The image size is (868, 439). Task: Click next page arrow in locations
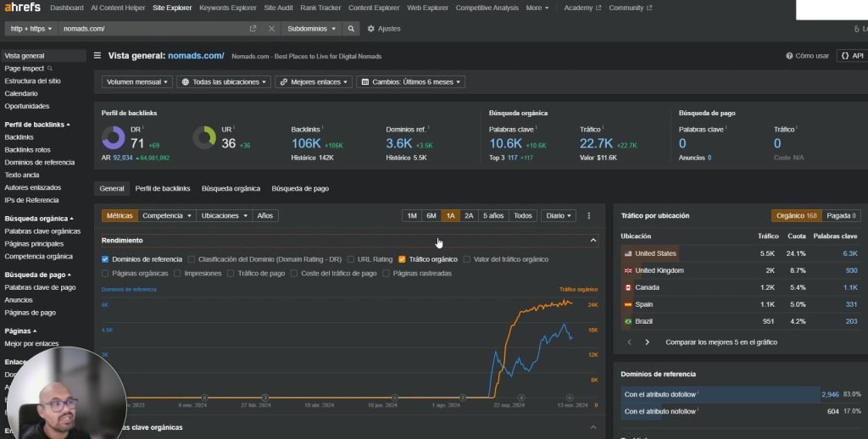tap(647, 342)
